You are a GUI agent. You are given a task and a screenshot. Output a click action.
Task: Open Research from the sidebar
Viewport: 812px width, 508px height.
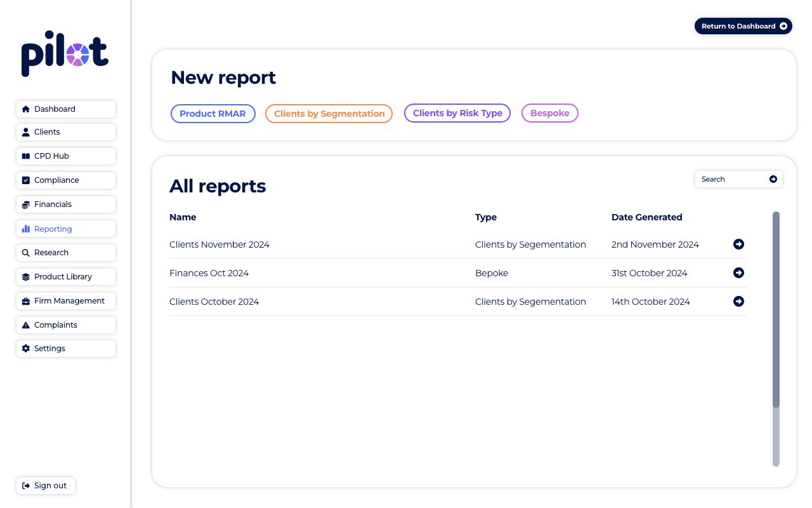[x=66, y=253]
